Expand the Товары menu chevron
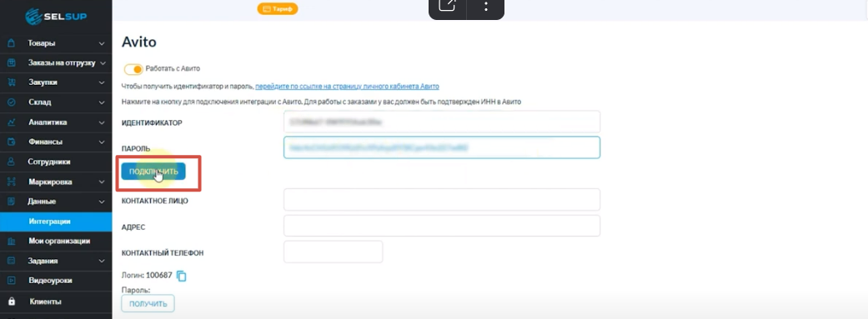The height and width of the screenshot is (319, 868). [x=101, y=43]
